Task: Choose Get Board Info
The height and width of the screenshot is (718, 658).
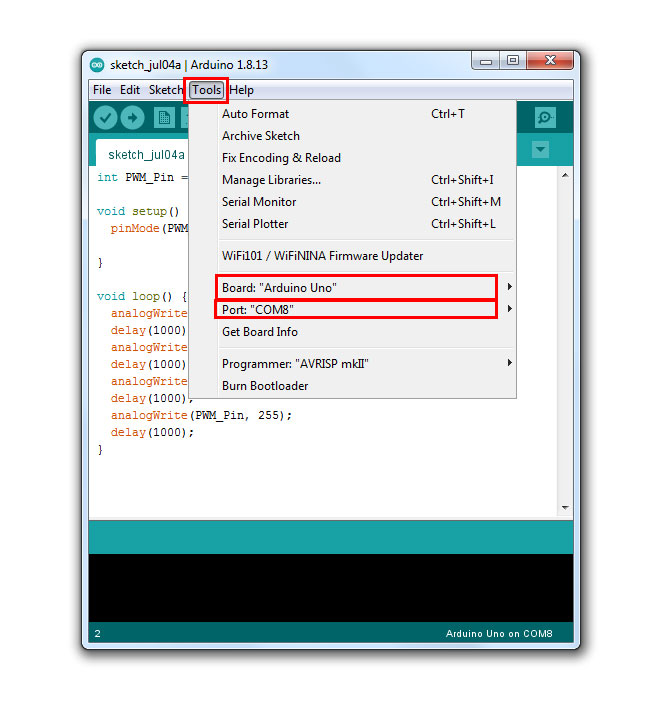Action: [x=353, y=332]
